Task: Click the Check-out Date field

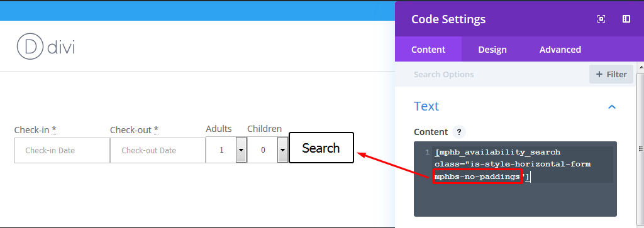Action: 158,150
